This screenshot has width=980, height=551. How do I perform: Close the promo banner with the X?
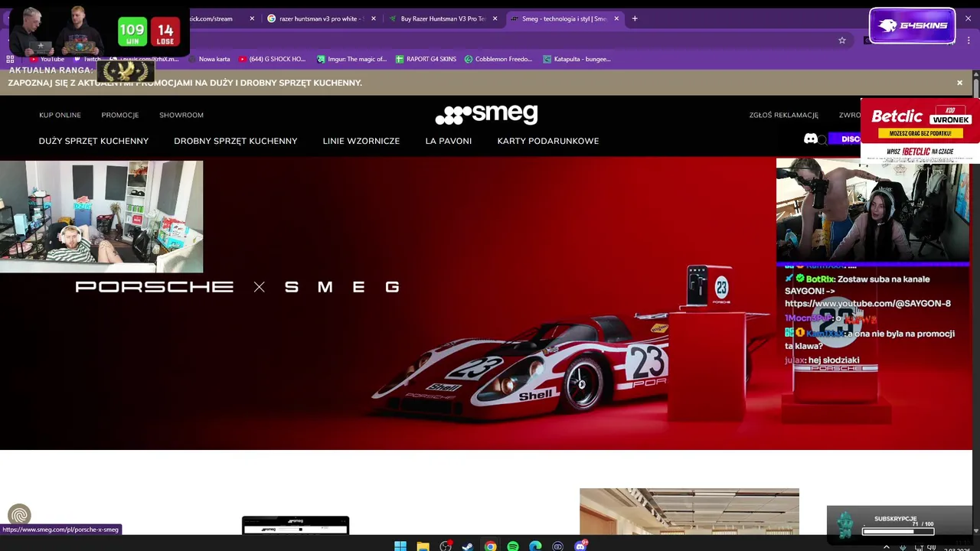click(959, 83)
